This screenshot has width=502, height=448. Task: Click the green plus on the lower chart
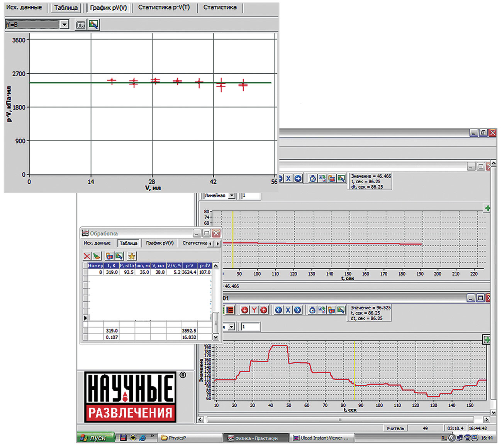point(487,340)
